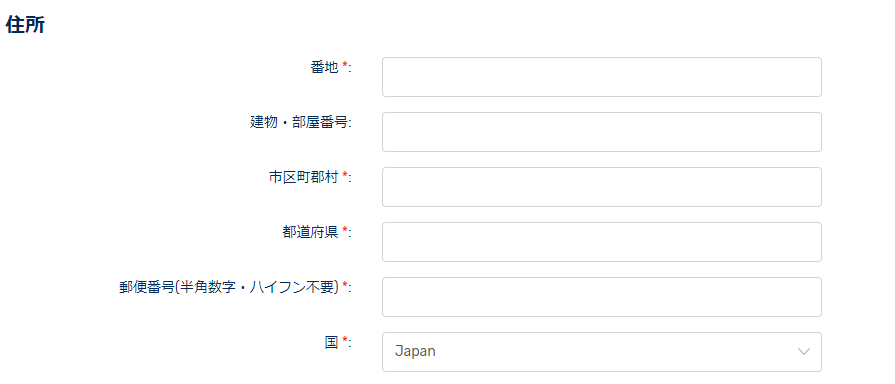895x384 pixels.
Task: Click the required asterisk next to 郵便番号 label
Action: (345, 286)
